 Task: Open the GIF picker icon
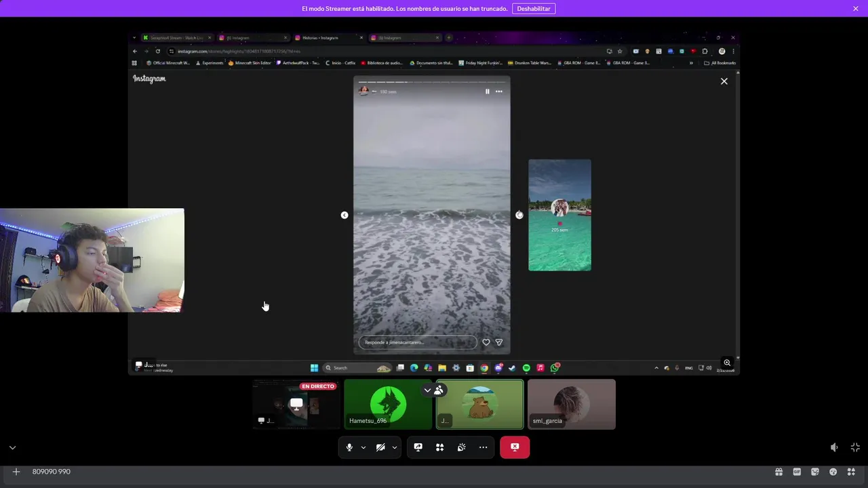coord(797,472)
